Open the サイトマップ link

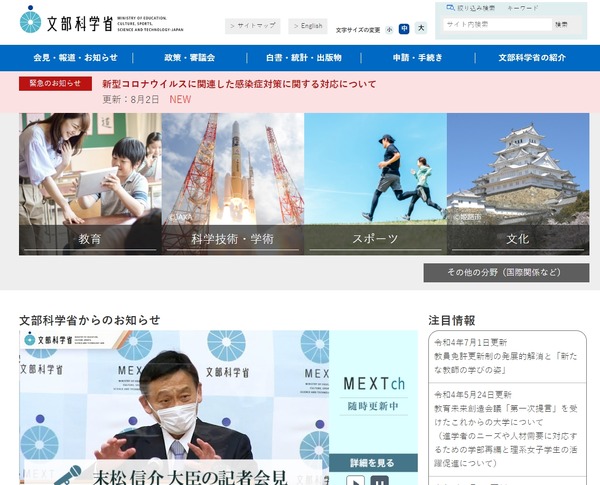252,26
